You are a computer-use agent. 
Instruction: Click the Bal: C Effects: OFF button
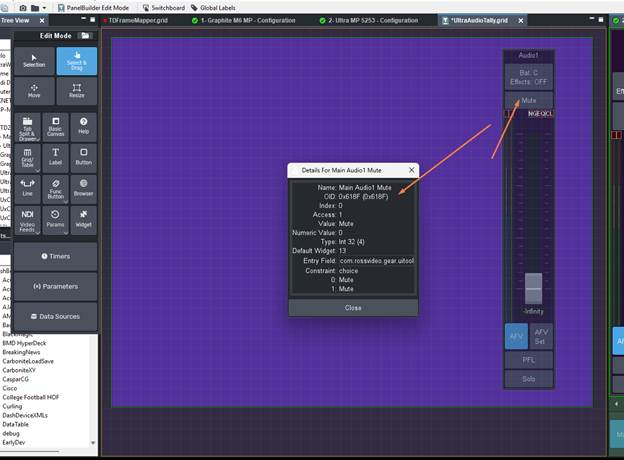coord(528,77)
